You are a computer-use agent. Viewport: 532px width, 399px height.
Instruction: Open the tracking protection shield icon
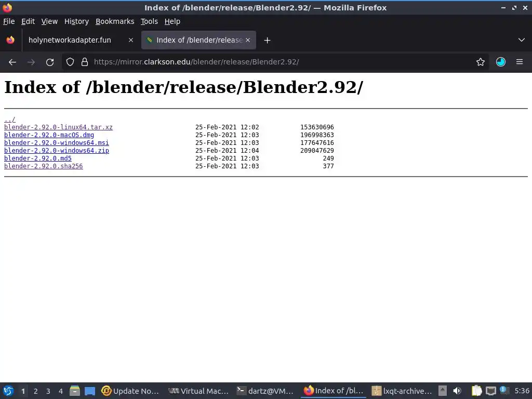pos(70,62)
